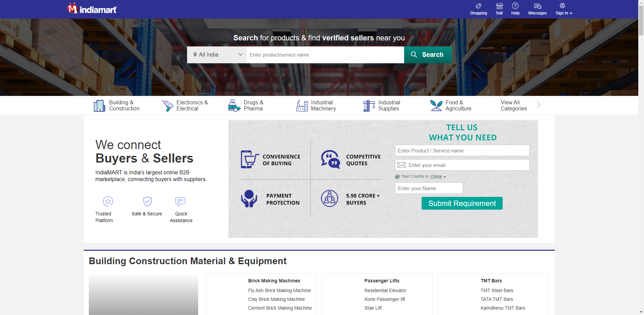Focus the product/service name search box
Viewport: 644px width, 315px height.
(325, 55)
